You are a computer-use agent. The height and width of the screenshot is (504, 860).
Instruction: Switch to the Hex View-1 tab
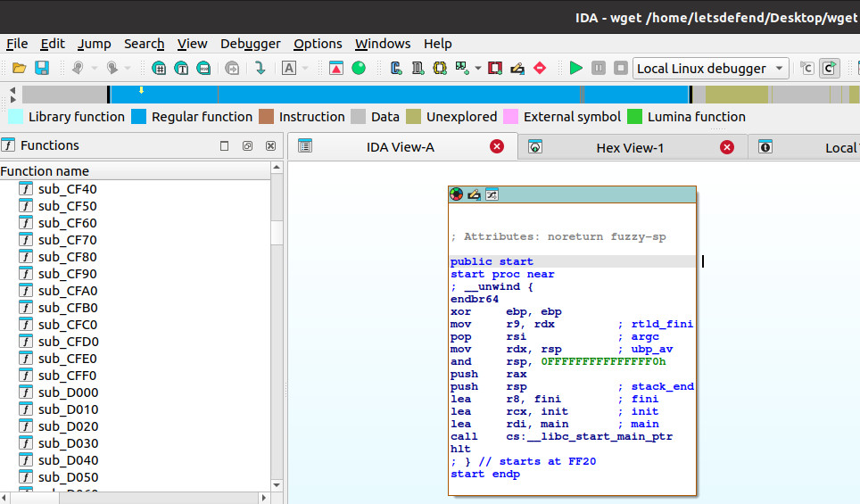630,147
